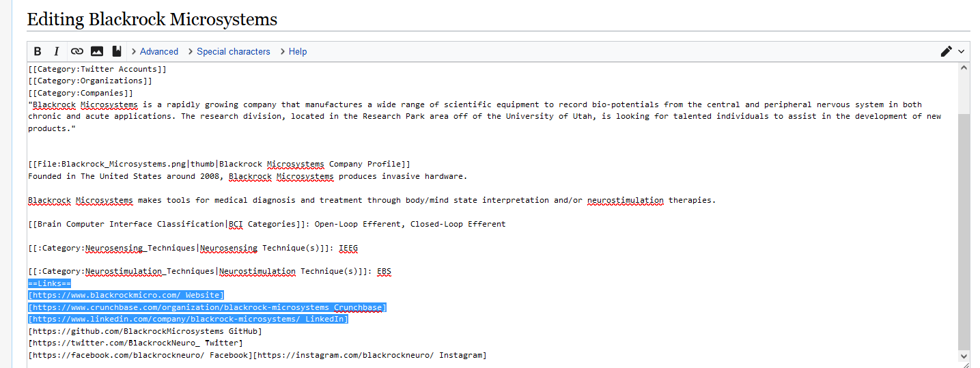Click the Neurostimulation Techniques line
Image resolution: width=980 pixels, height=368 pixels.
click(x=210, y=272)
